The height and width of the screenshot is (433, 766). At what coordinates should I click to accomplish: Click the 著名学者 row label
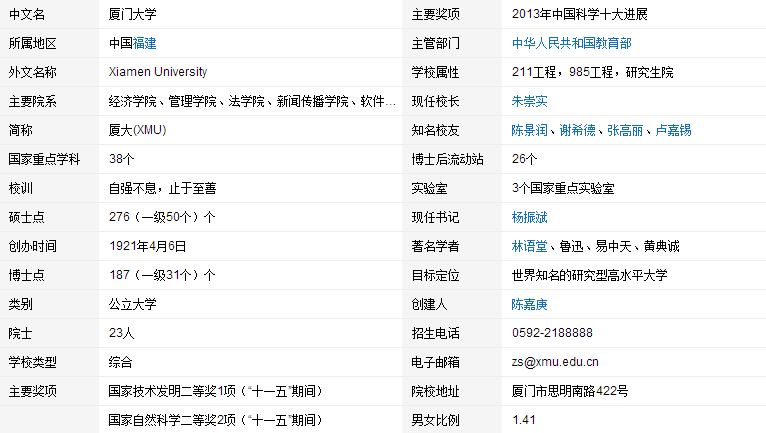(435, 246)
